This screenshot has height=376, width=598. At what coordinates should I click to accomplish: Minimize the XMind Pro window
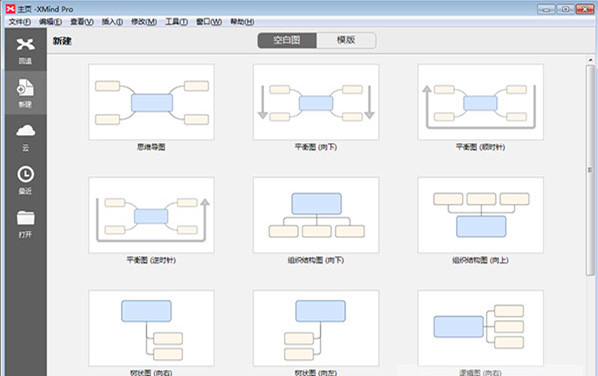[546, 9]
